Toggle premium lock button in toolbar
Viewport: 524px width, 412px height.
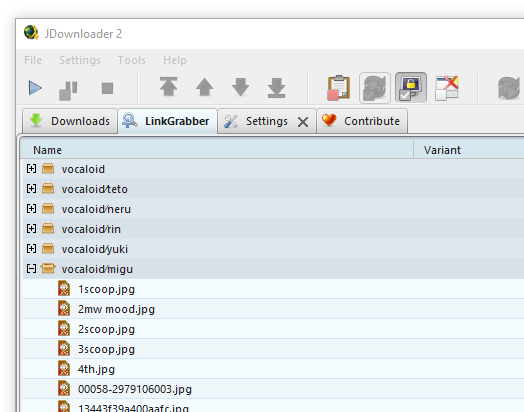coord(411,88)
